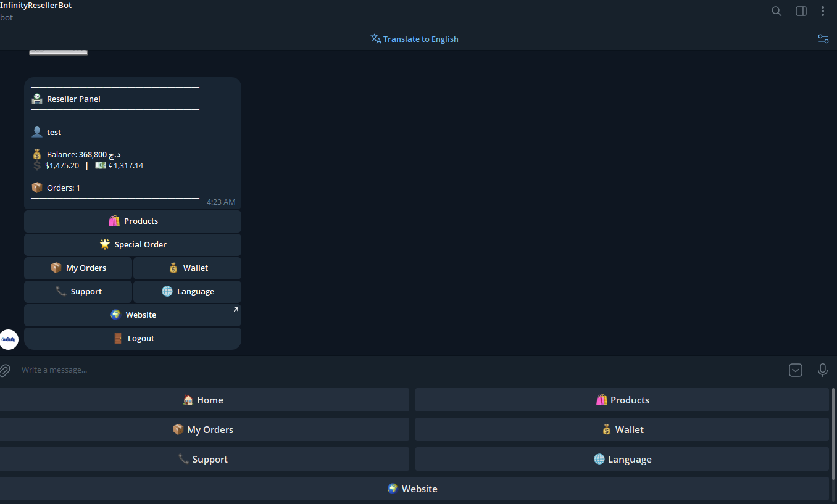
Task: Click the Special Order star button
Action: pyautogui.click(x=133, y=244)
